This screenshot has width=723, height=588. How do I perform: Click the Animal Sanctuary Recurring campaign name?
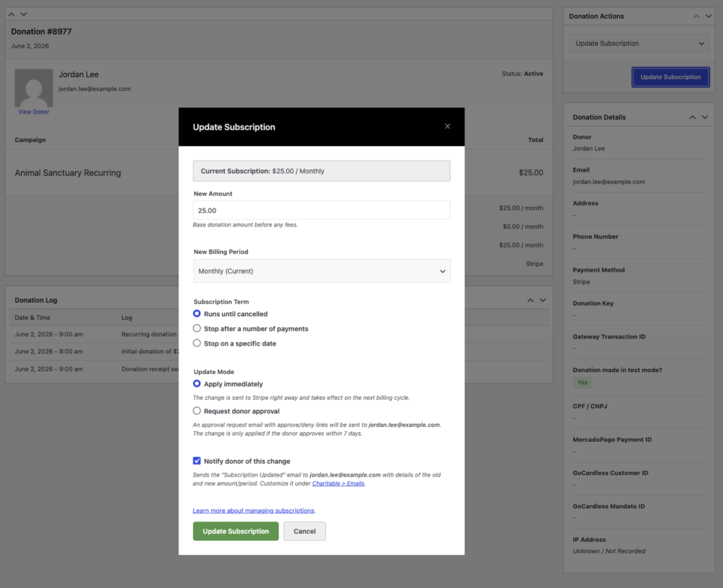coord(68,173)
